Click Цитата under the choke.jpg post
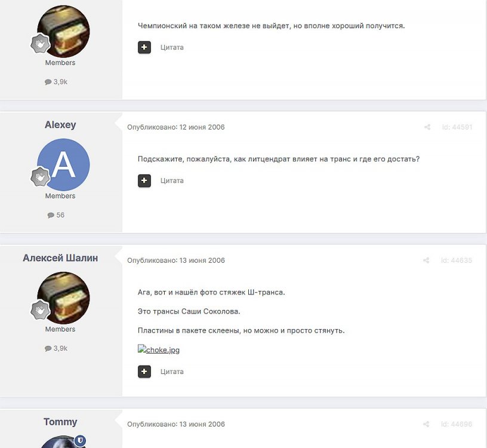The width and height of the screenshot is (487, 448). [x=172, y=372]
